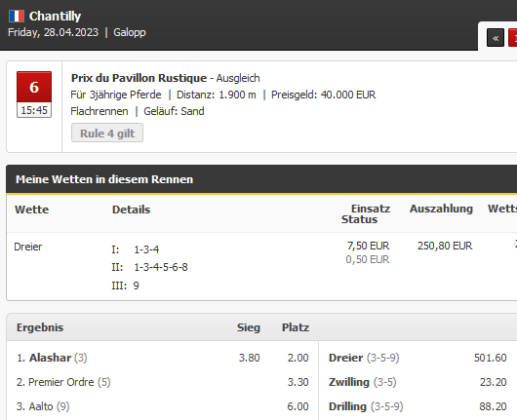
Task: Select the Meine Wetten in diesem Rennen header
Action: [104, 179]
